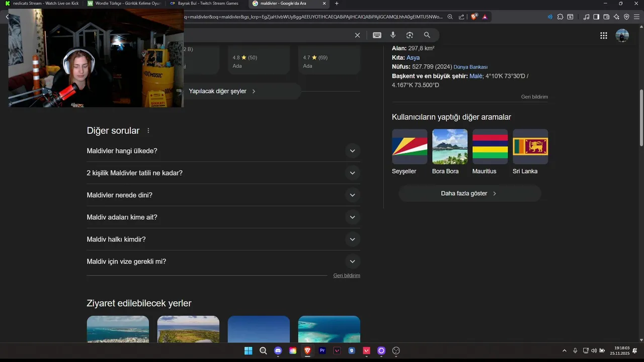The image size is (644, 362).
Task: Open the page zoom indicator
Action: tap(450, 17)
